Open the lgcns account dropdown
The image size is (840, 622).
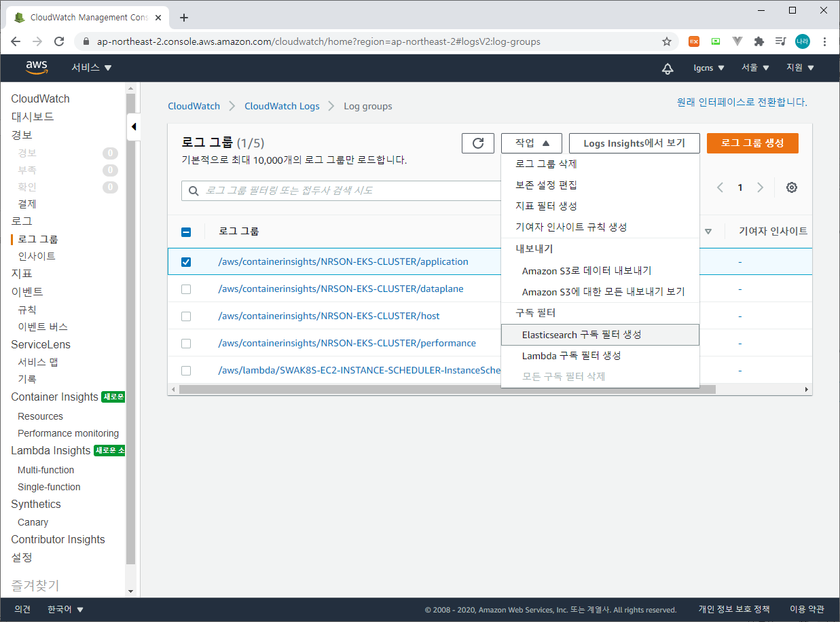(709, 68)
